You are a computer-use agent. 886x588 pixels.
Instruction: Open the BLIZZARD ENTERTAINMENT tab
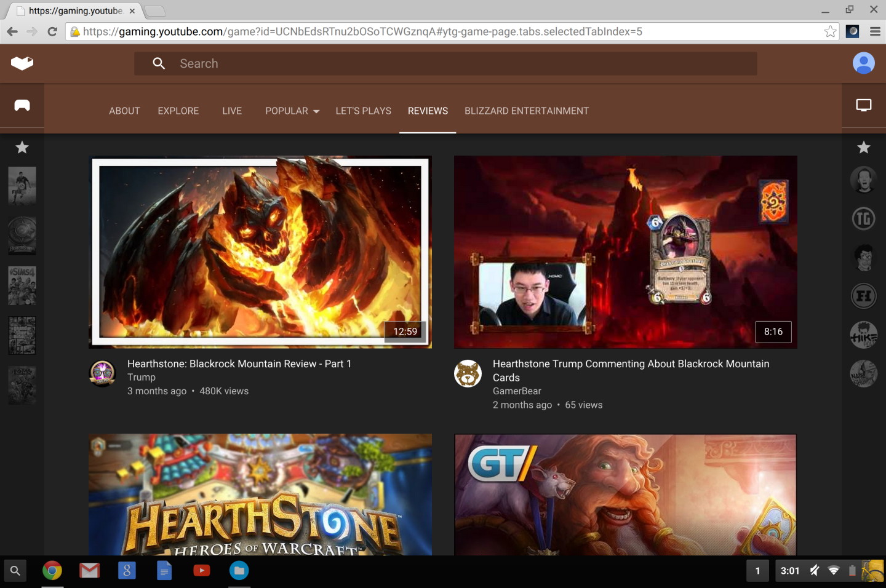[x=527, y=111]
